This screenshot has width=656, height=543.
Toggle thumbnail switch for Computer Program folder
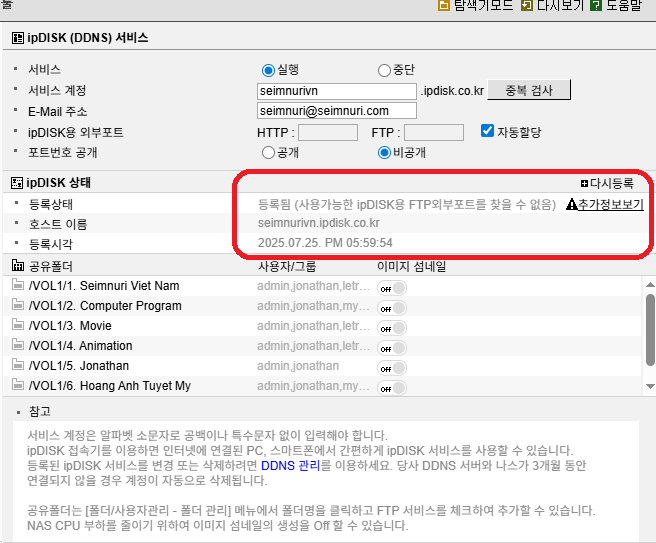click(x=392, y=308)
